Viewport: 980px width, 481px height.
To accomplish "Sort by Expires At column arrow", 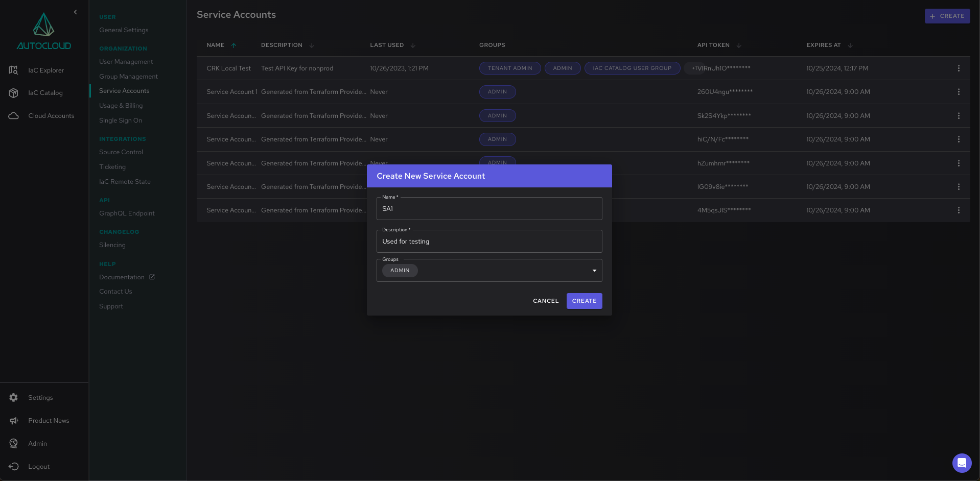I will 850,45.
